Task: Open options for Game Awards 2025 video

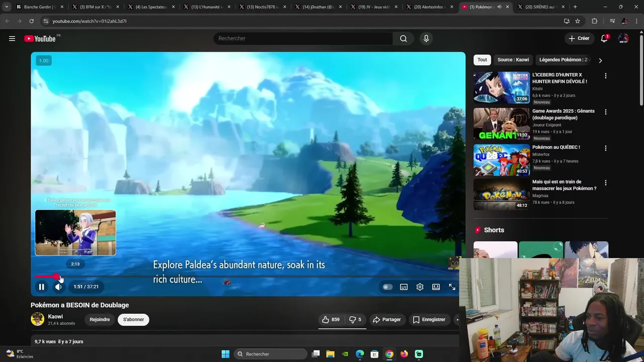Action: pos(605,112)
